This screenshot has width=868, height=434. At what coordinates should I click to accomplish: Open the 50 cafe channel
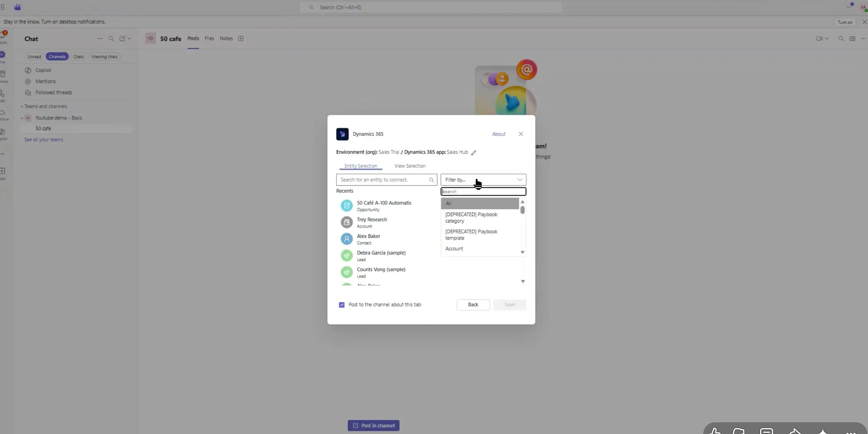tap(76, 128)
